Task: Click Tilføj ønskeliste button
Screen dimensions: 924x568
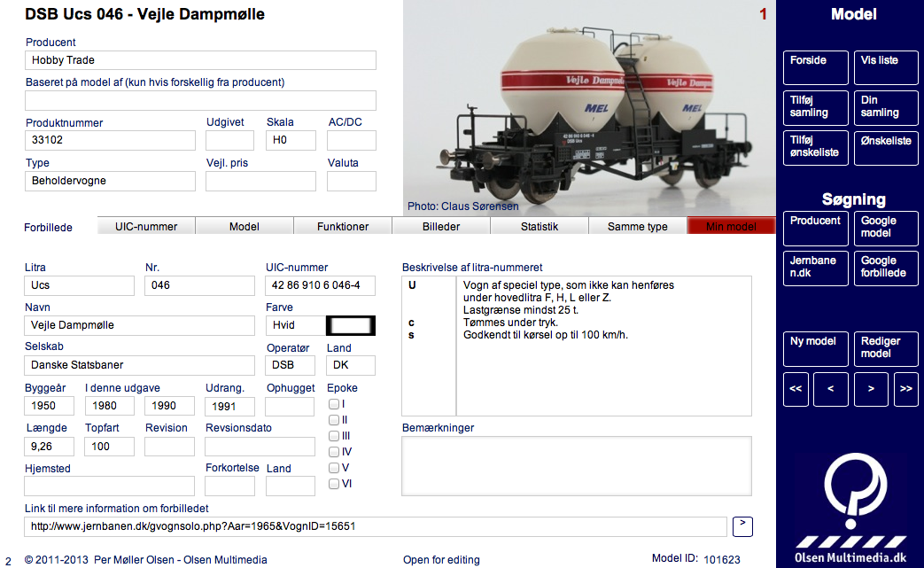Action: click(816, 147)
